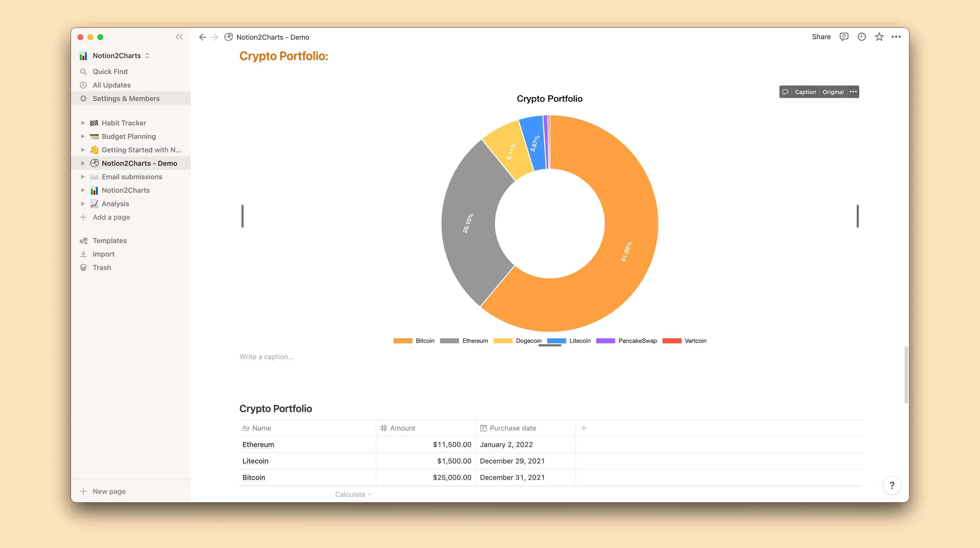Screen dimensions: 980x548
Task: Expand the Budget Planning page tree
Action: tap(82, 136)
